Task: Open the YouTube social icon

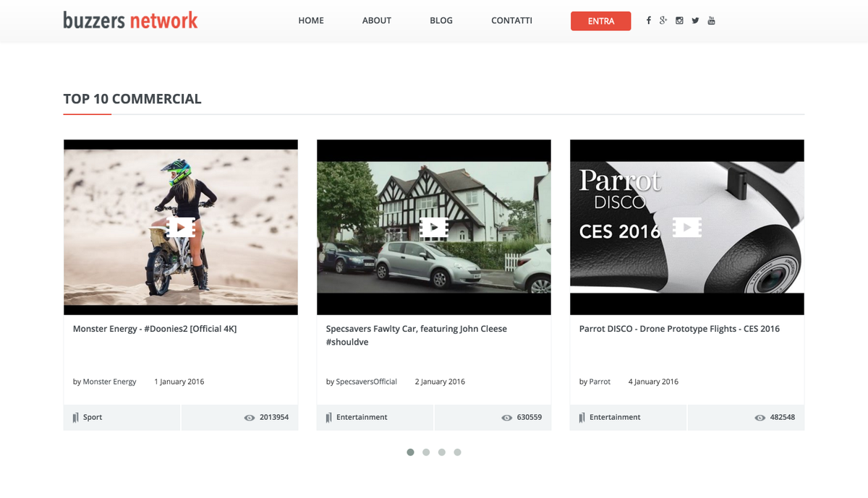Action: [x=712, y=20]
